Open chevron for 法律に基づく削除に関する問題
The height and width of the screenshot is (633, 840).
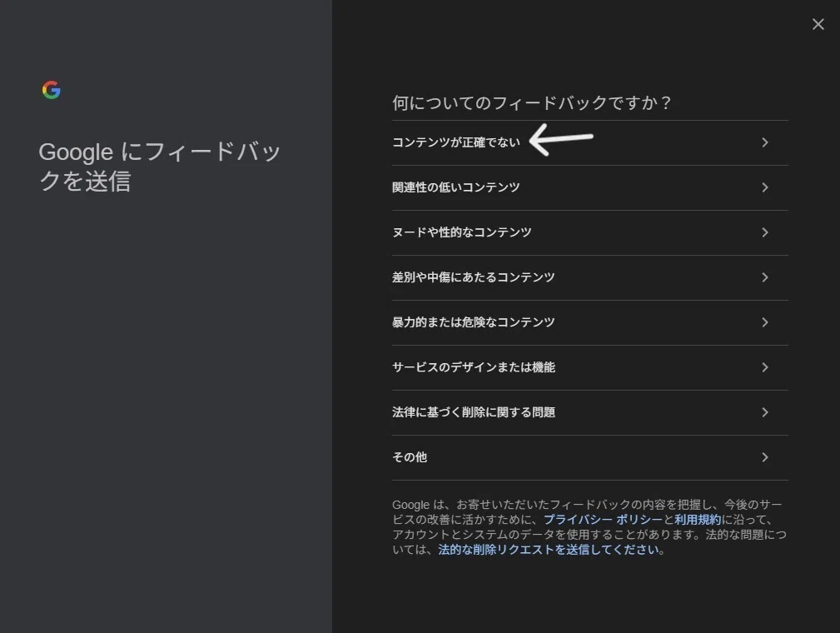[765, 413]
